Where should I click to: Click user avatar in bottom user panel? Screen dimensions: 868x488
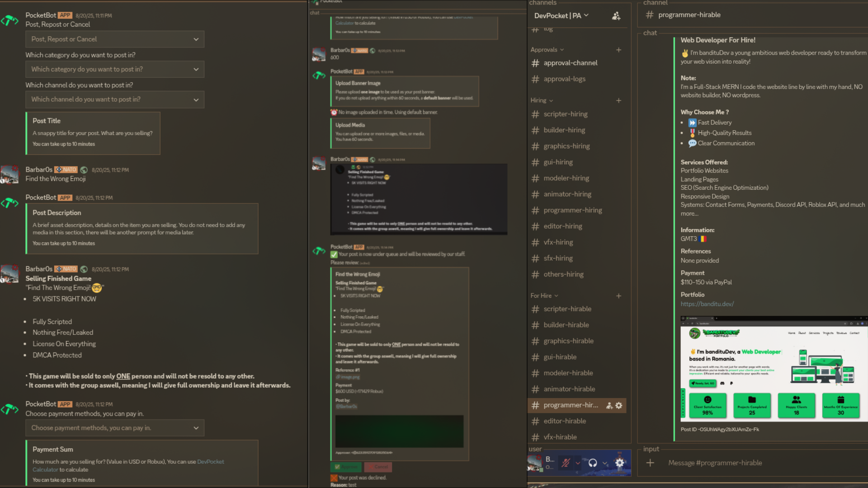click(x=535, y=463)
